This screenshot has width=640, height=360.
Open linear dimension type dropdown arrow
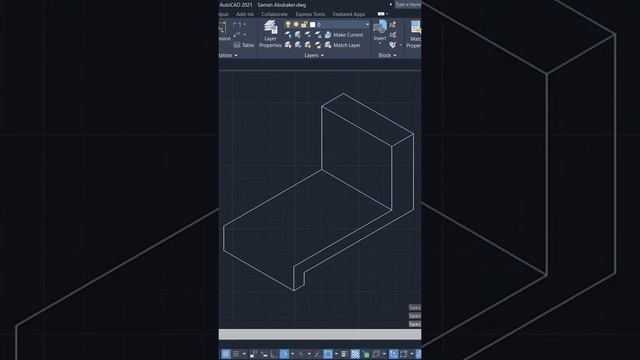click(x=244, y=25)
